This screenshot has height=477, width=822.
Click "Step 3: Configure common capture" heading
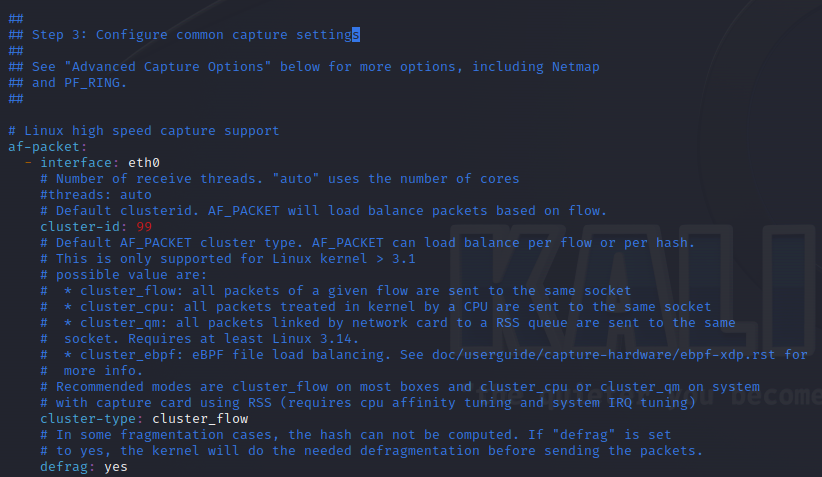point(159,35)
